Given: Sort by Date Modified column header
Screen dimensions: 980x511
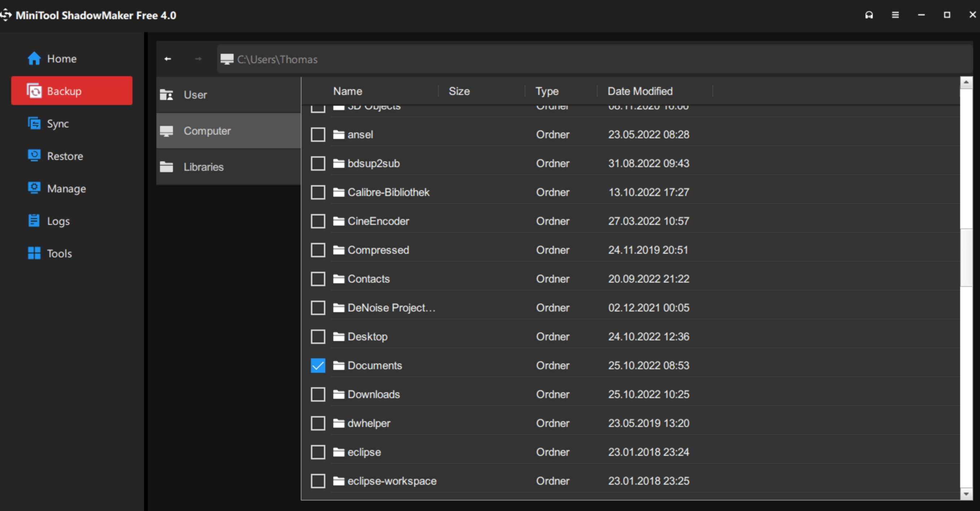Looking at the screenshot, I should pos(640,91).
